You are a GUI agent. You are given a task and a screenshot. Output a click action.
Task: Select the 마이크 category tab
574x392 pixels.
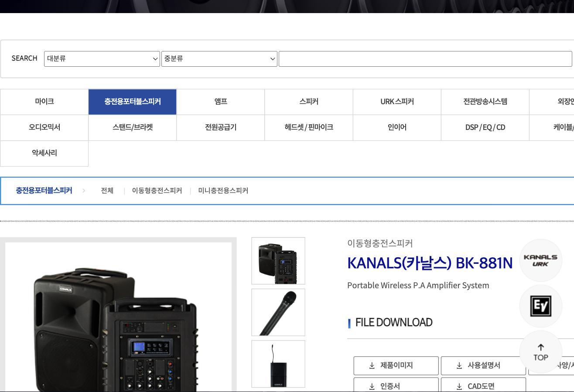tap(44, 102)
